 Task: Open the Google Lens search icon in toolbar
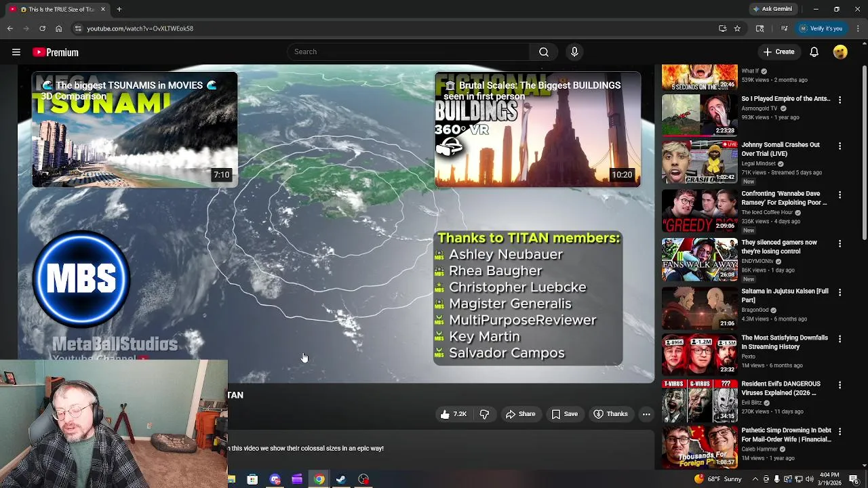click(760, 28)
